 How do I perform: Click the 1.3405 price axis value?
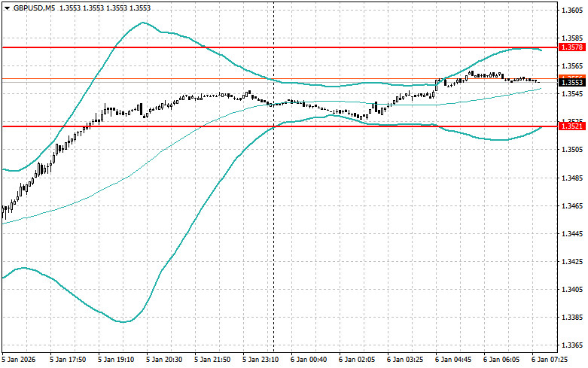pyautogui.click(x=573, y=289)
